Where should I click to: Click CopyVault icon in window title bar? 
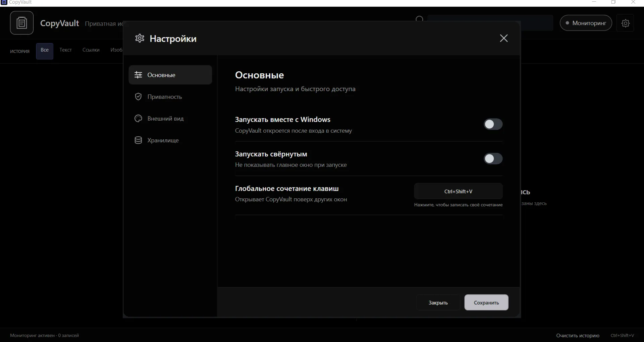pyautogui.click(x=4, y=2)
